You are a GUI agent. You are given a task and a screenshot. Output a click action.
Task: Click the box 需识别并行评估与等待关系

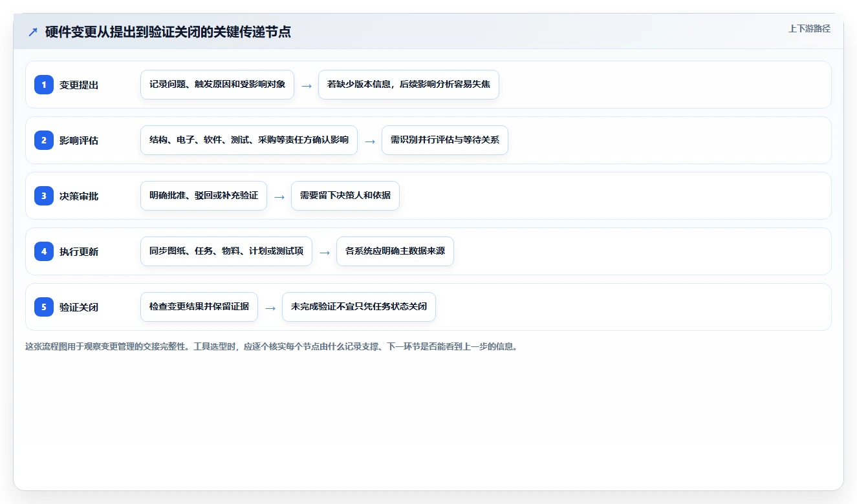(445, 140)
